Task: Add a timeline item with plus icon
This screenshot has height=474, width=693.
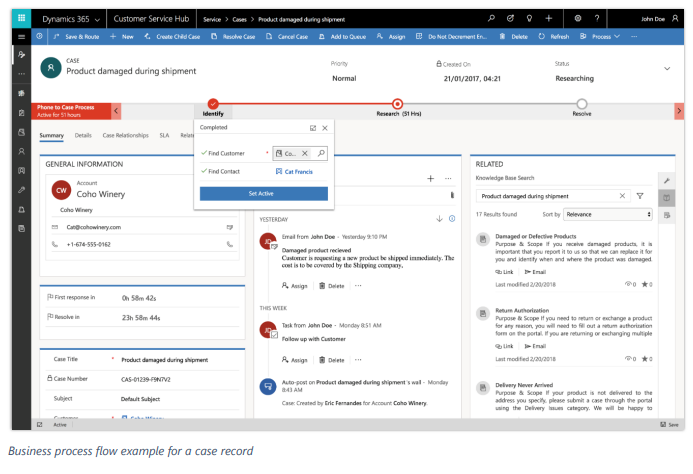Action: [x=430, y=179]
